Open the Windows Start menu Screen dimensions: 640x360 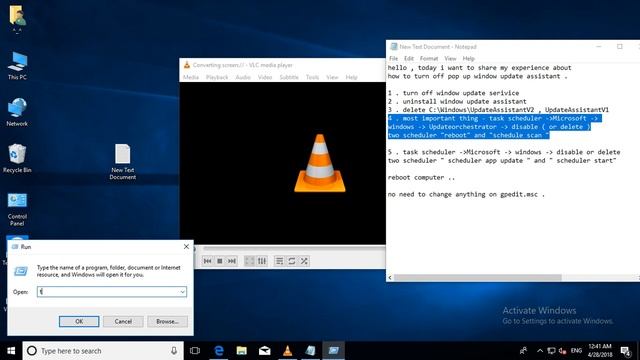tap(11, 351)
